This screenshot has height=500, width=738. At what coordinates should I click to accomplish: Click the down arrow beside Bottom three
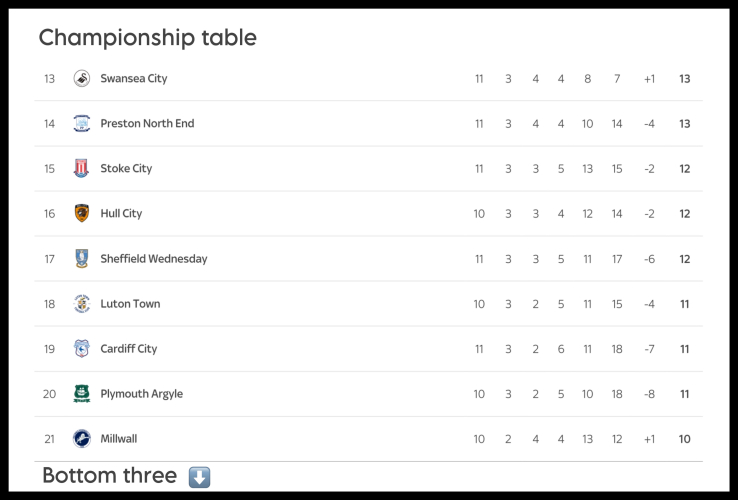click(199, 477)
